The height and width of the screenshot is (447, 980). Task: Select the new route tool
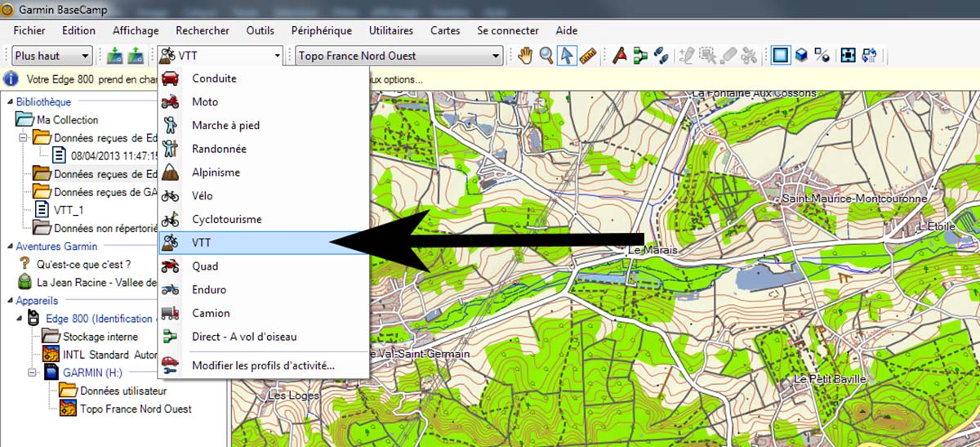tap(641, 56)
